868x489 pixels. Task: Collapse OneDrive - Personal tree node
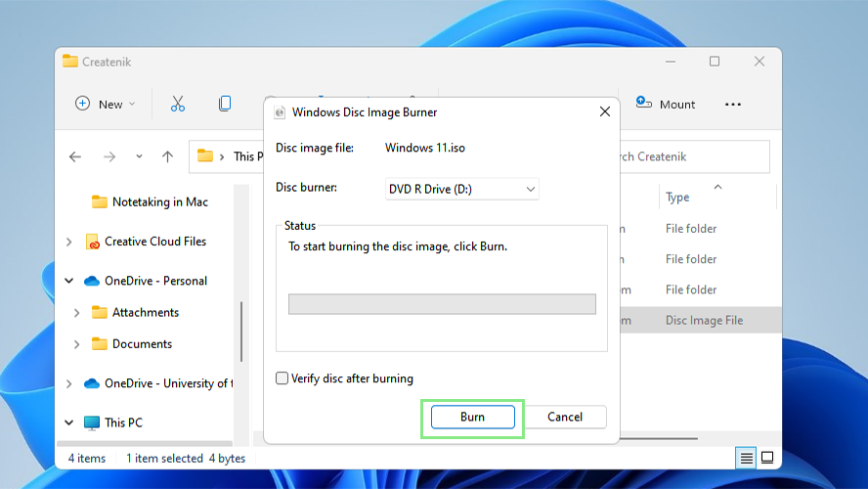[69, 281]
